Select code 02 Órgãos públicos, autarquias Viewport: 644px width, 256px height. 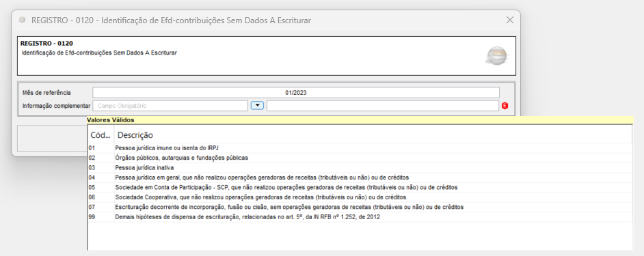(x=360, y=158)
